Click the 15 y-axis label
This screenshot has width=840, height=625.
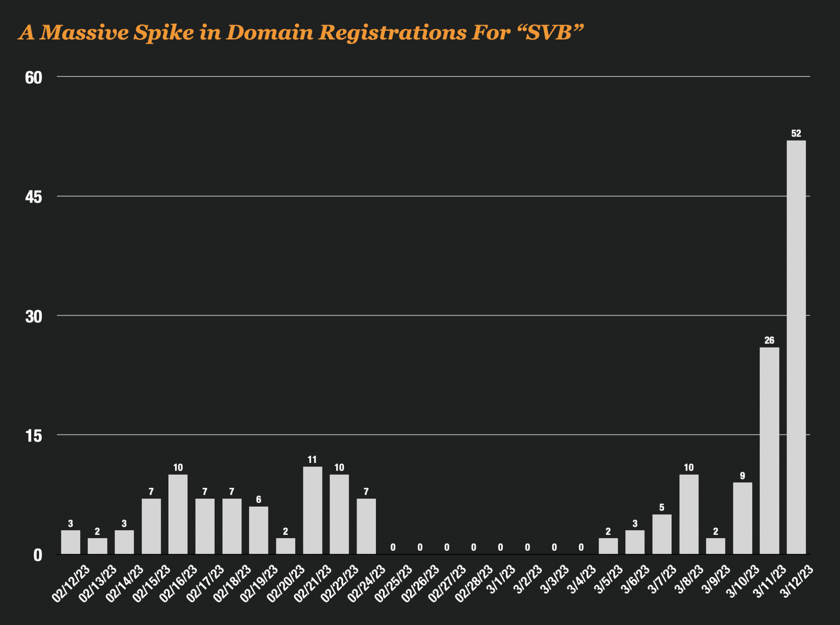pyautogui.click(x=34, y=436)
